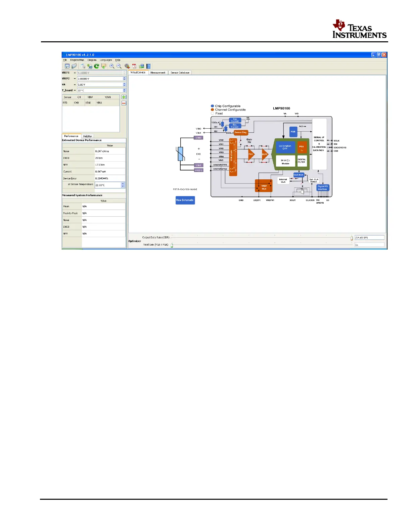Click the Internal CLK block
The image size is (411, 532).
(283, 181)
